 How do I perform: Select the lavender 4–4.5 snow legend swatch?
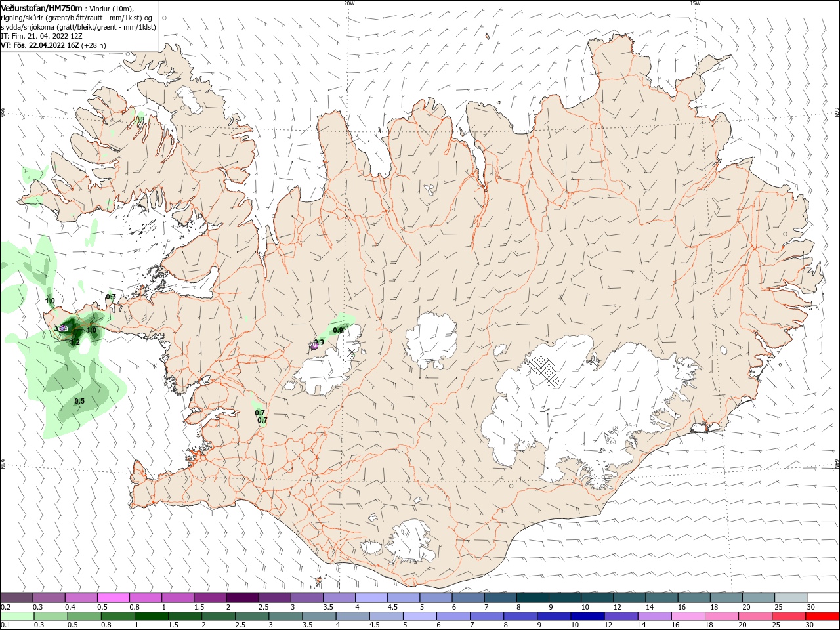coord(371,598)
